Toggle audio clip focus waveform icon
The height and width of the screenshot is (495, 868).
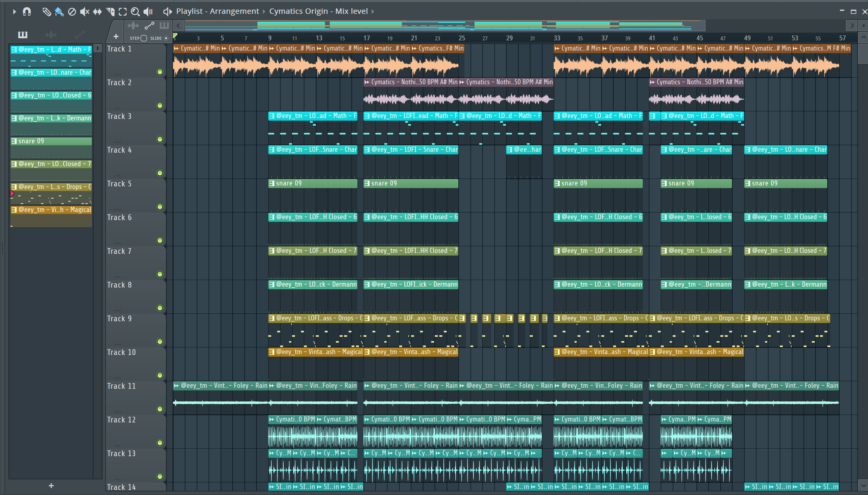click(133, 26)
